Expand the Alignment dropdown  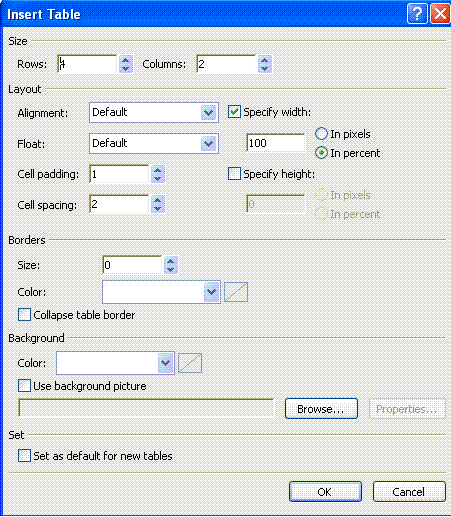[x=209, y=113]
